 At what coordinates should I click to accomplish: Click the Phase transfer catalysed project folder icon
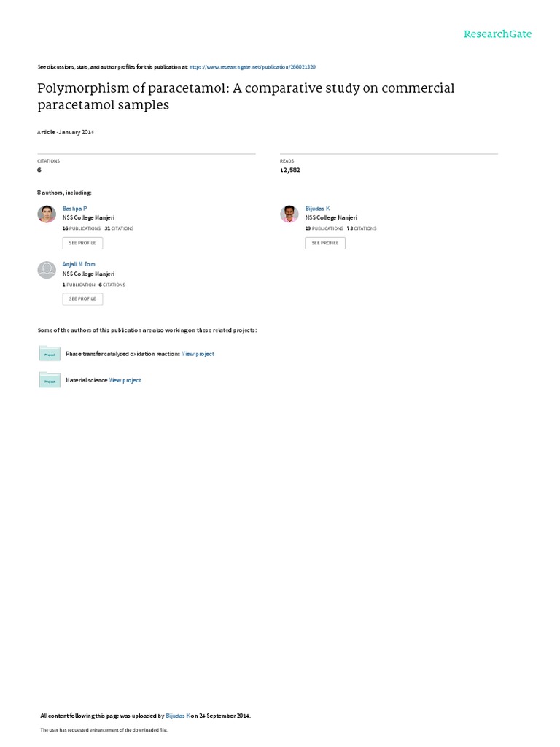[50, 354]
